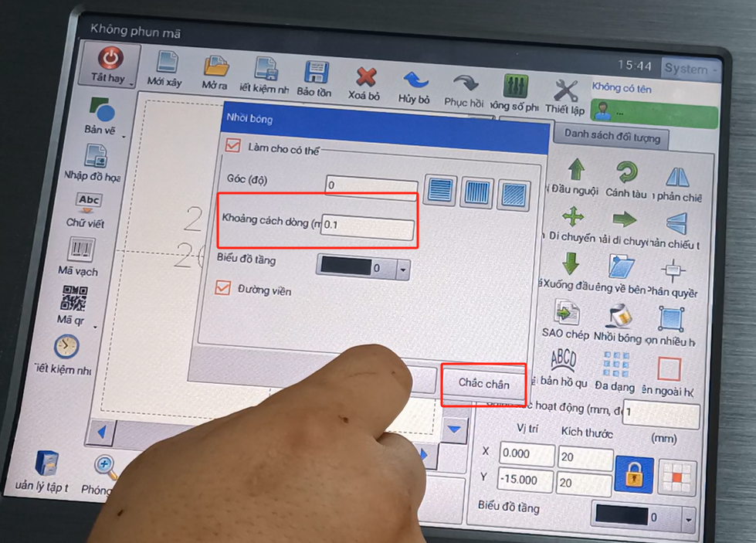The width and height of the screenshot is (756, 543).
Task: Open the System dropdown at top right
Action: 690,69
